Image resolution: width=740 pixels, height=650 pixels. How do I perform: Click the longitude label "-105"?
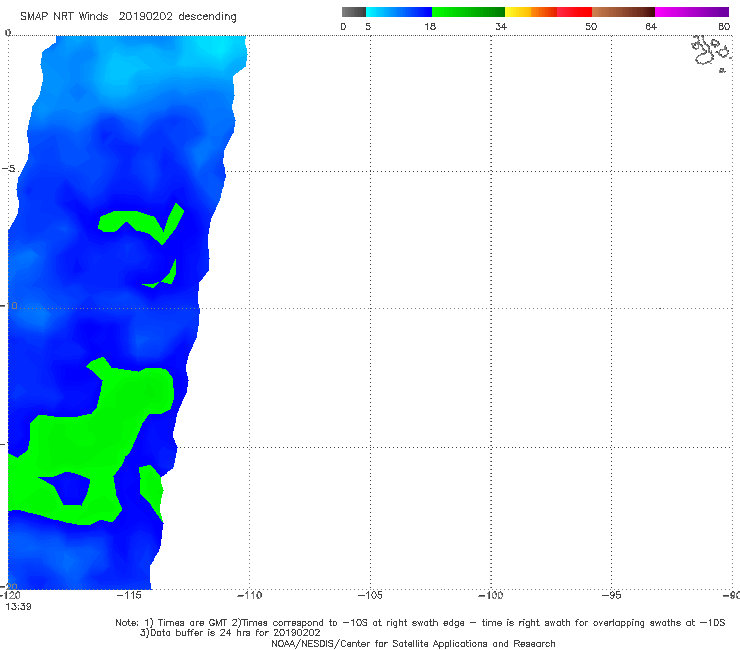370,595
